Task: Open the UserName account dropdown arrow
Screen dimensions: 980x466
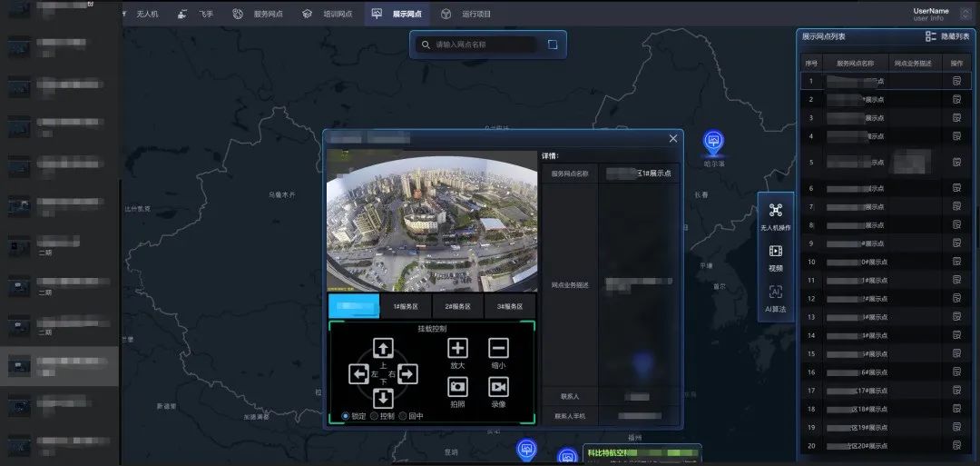Action: tap(964, 15)
